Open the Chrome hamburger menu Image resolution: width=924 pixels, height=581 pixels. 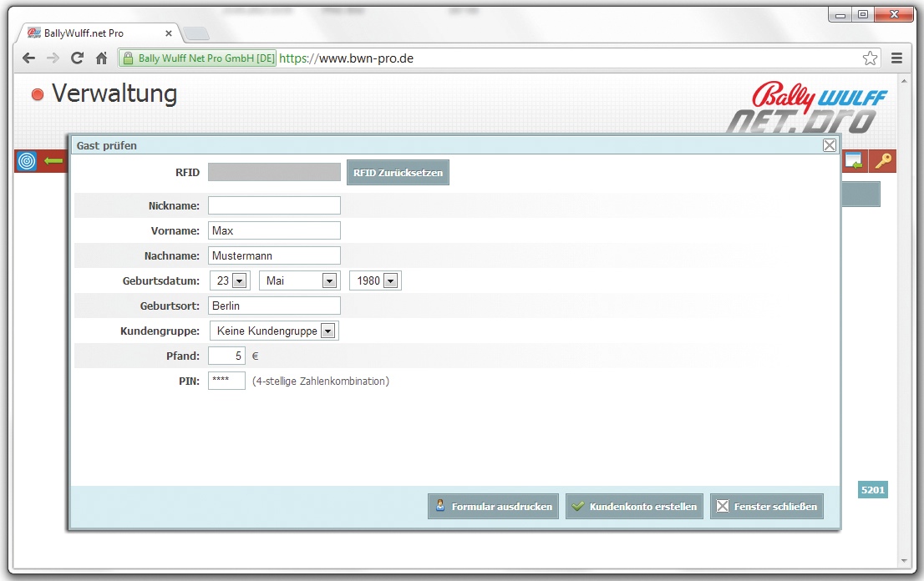tap(896, 58)
